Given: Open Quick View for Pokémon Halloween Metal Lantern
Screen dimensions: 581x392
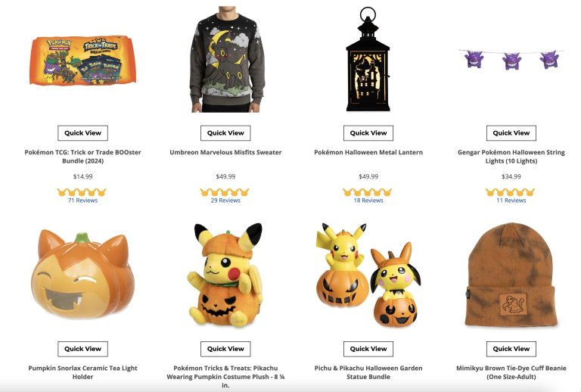Looking at the screenshot, I should point(368,133).
